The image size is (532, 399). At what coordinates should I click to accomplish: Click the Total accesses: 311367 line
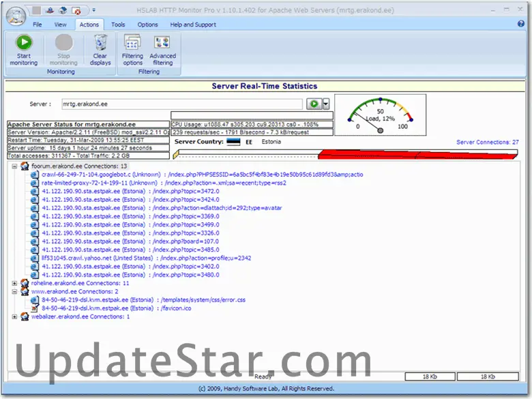[x=88, y=156]
